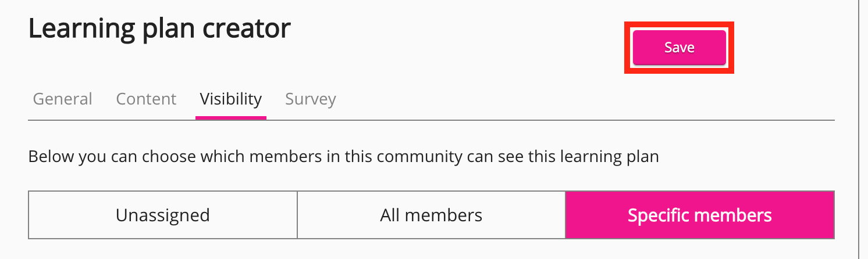This screenshot has width=868, height=259.
Task: View the General settings section
Action: 62,99
